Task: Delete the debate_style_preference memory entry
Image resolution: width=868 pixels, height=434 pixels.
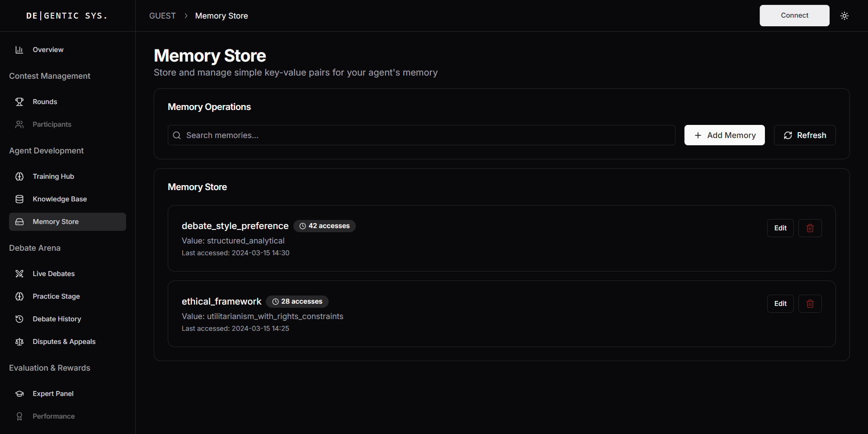Action: coord(810,228)
